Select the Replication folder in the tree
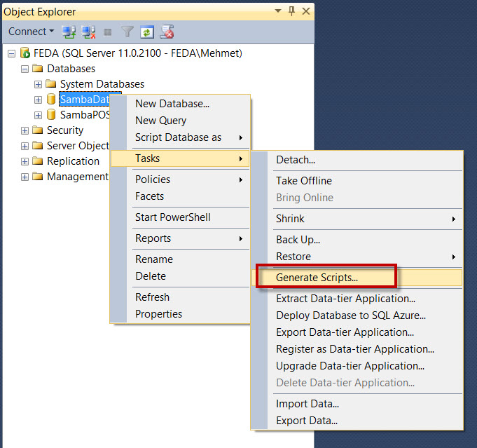The image size is (477, 448). (x=73, y=161)
